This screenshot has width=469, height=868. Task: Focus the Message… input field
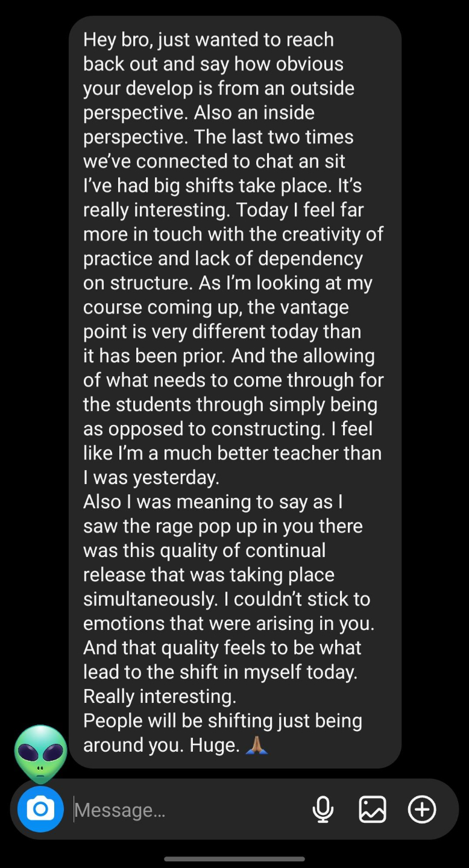(x=187, y=810)
